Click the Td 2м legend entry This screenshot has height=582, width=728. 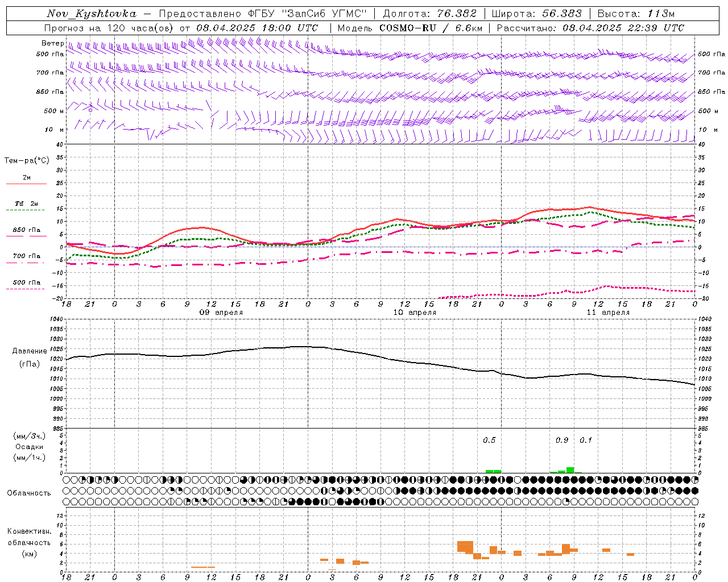point(26,203)
